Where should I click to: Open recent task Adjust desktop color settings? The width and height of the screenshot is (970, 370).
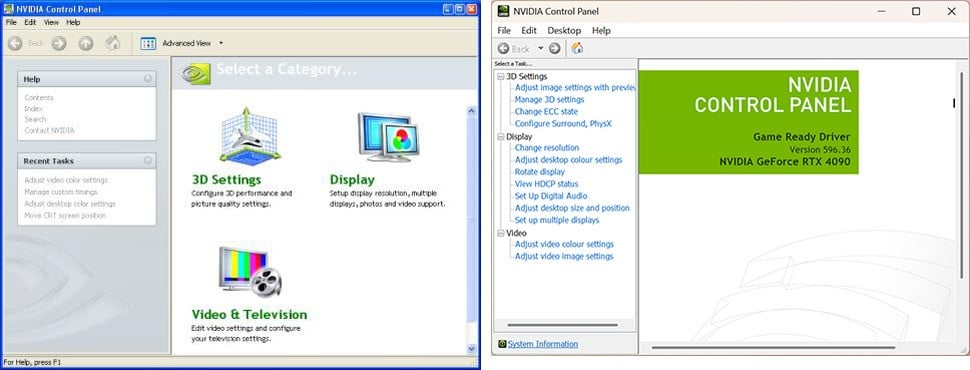tap(70, 204)
